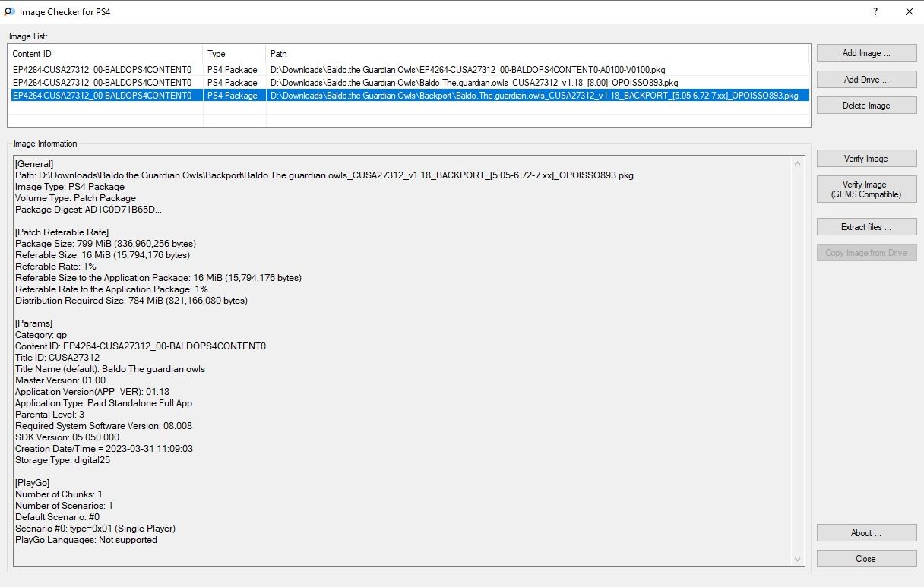
Task: Sort list by Content ID column header
Action: (x=105, y=54)
